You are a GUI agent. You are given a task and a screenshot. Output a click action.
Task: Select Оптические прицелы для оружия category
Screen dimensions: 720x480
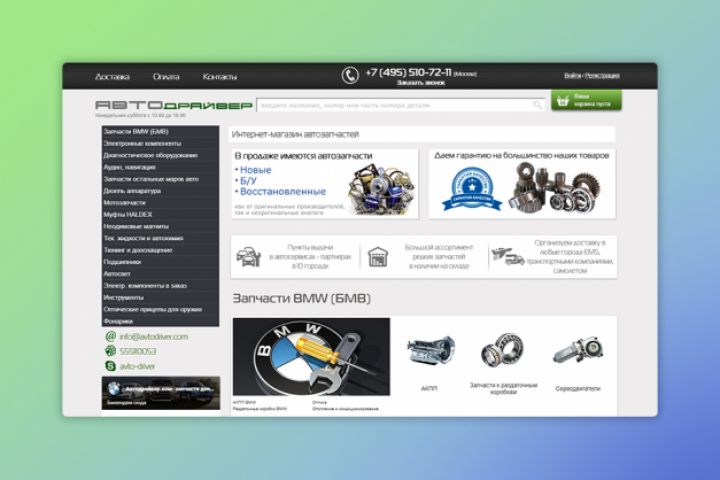tap(160, 310)
